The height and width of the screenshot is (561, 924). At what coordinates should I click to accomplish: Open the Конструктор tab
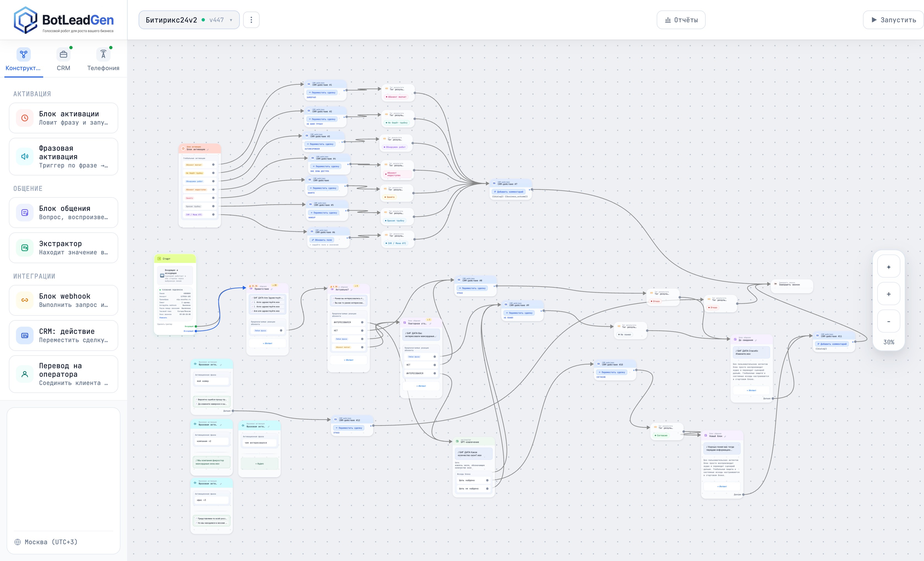pos(23,60)
